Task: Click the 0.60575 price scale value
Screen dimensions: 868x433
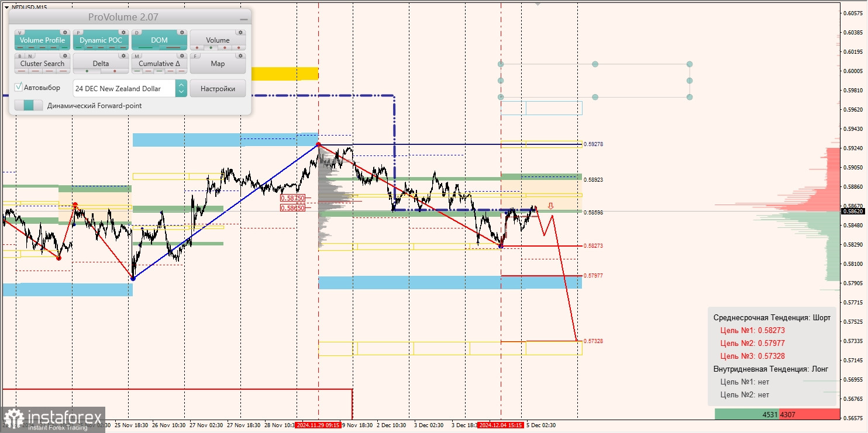Action: (853, 13)
